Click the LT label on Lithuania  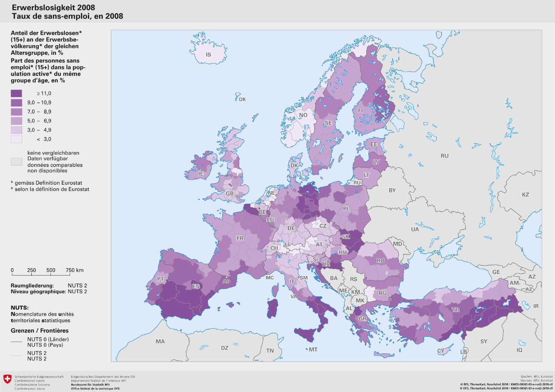click(367, 175)
